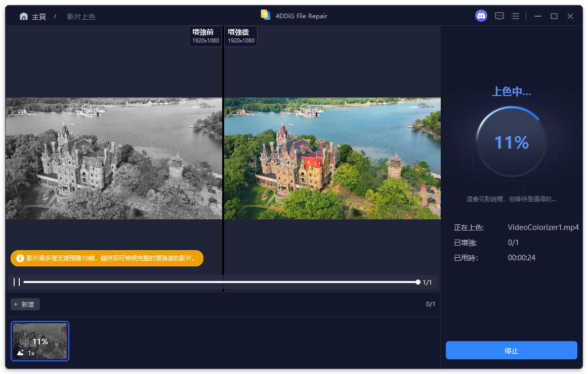Viewport: 588px width, 374px height.
Task: Click the home icon in the top bar
Action: point(23,16)
